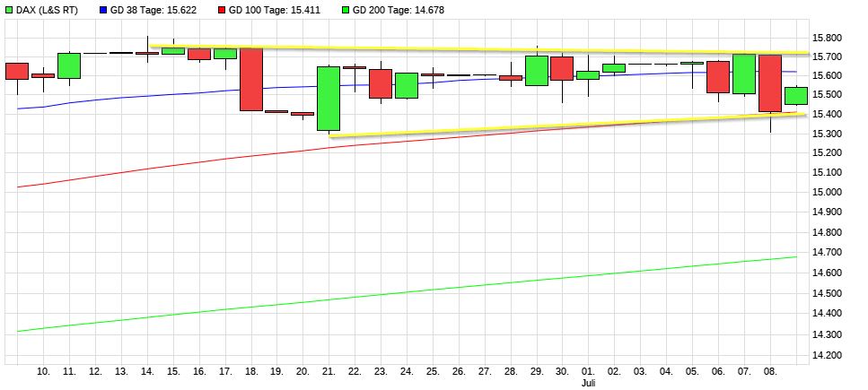Click the '28.' date axis label
The width and height of the screenshot is (868, 390).
pos(511,372)
